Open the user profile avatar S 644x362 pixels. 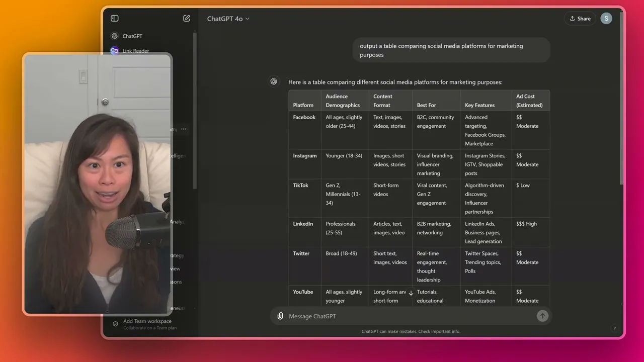pyautogui.click(x=606, y=19)
